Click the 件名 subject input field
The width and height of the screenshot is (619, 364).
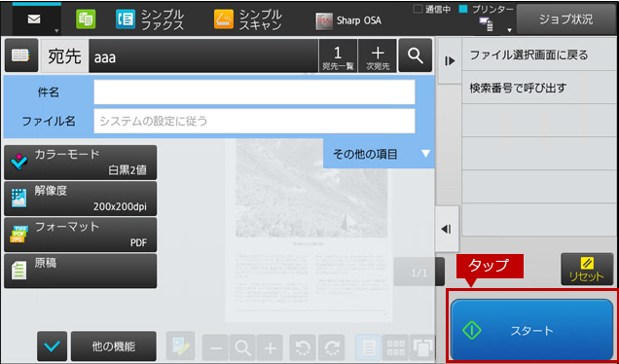254,92
